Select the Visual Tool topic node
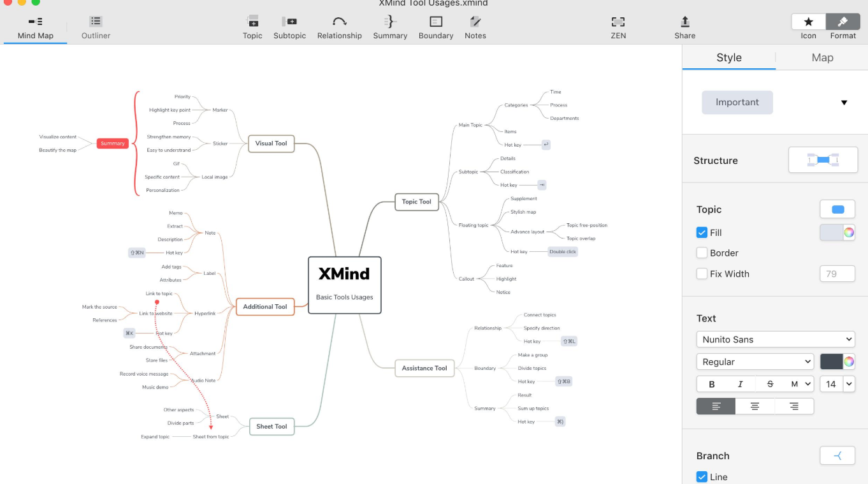868x484 pixels. (x=271, y=143)
